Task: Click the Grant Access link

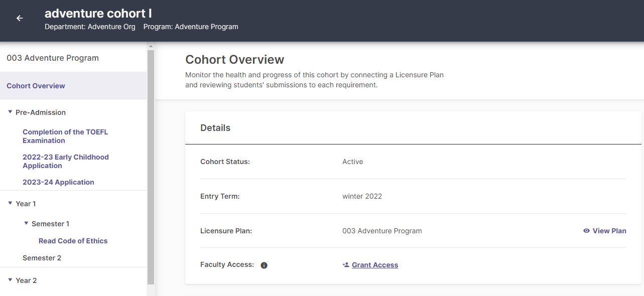Action: (375, 265)
